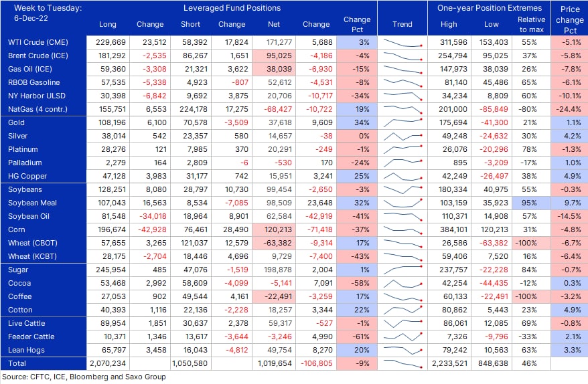This screenshot has width=588, height=384.
Task: Select the RBOB Gasoline row label
Action: coord(33,82)
